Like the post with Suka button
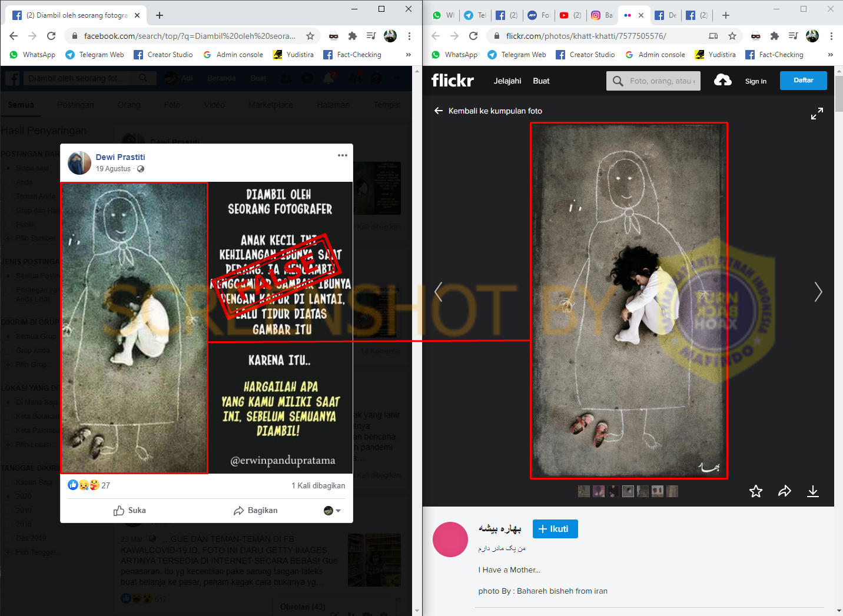 130,511
